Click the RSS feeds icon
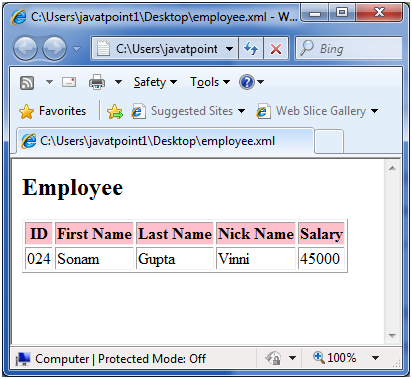412x379 pixels. tap(27, 82)
